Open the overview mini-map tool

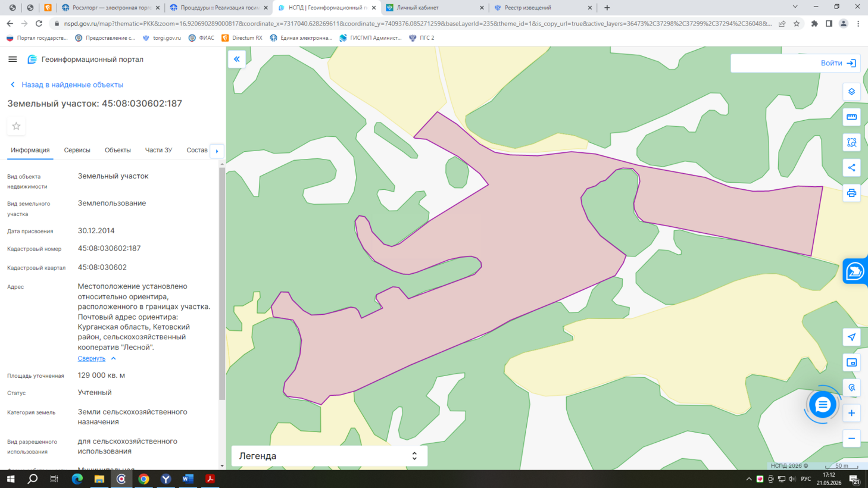click(852, 362)
